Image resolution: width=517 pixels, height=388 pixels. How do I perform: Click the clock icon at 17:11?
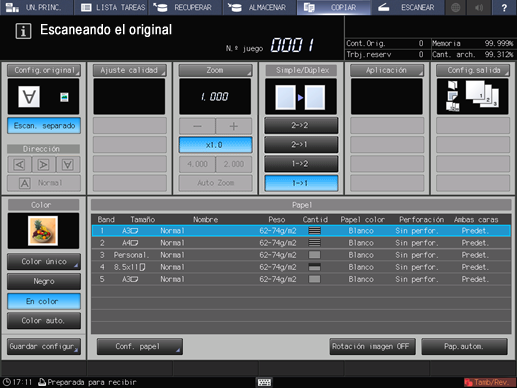pyautogui.click(x=7, y=382)
